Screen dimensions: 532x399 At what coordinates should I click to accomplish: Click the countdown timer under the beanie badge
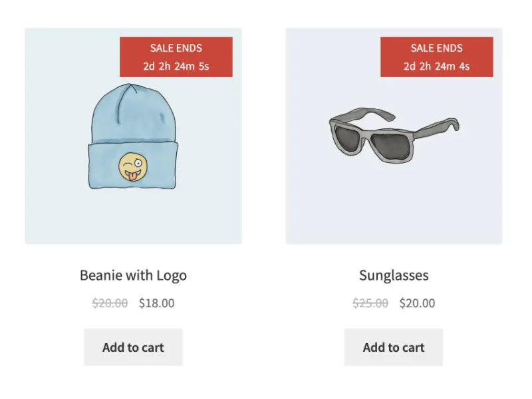pos(175,66)
